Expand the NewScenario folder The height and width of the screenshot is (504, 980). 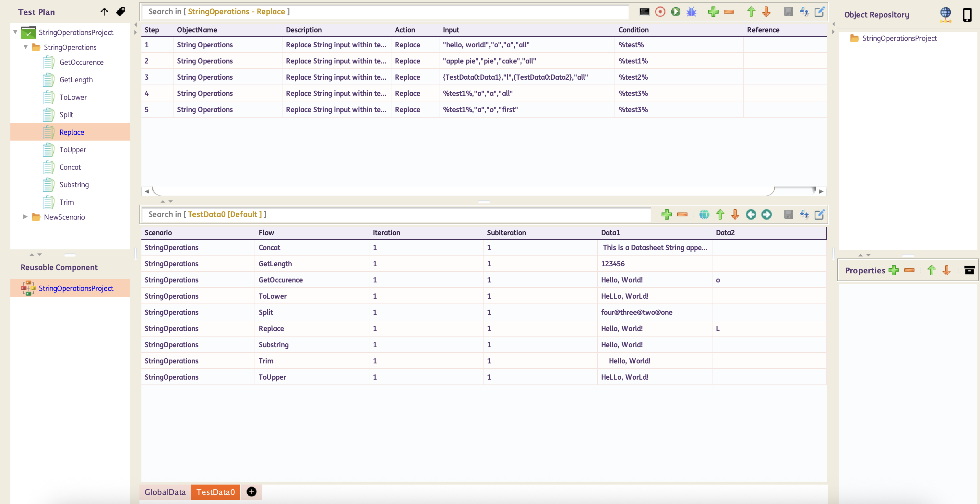(x=26, y=217)
